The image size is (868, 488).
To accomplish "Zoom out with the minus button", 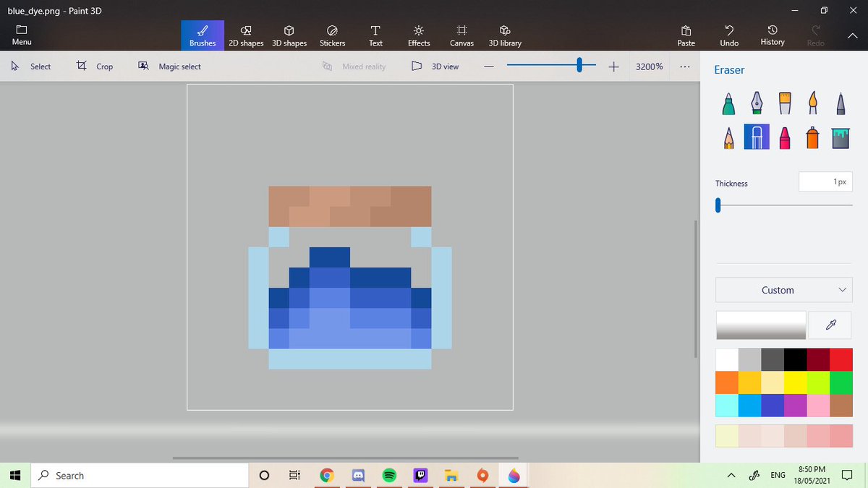I will point(489,67).
